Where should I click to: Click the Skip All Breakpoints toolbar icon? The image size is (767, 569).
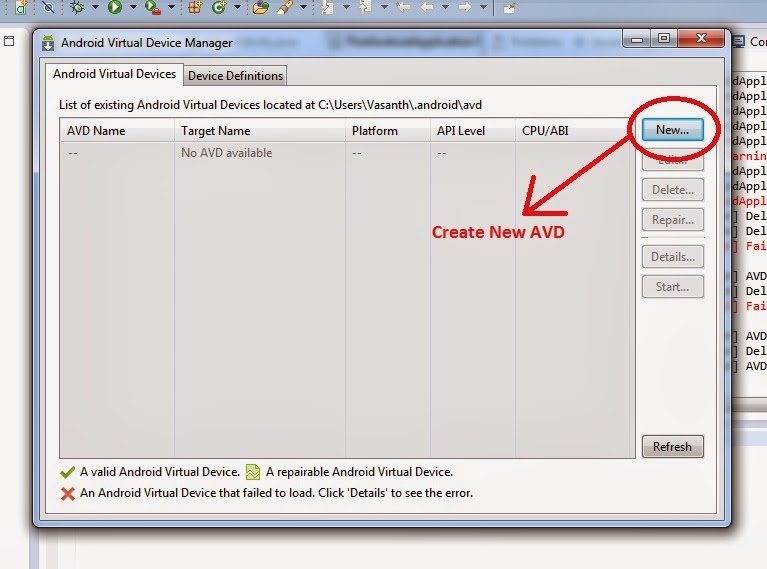click(48, 7)
